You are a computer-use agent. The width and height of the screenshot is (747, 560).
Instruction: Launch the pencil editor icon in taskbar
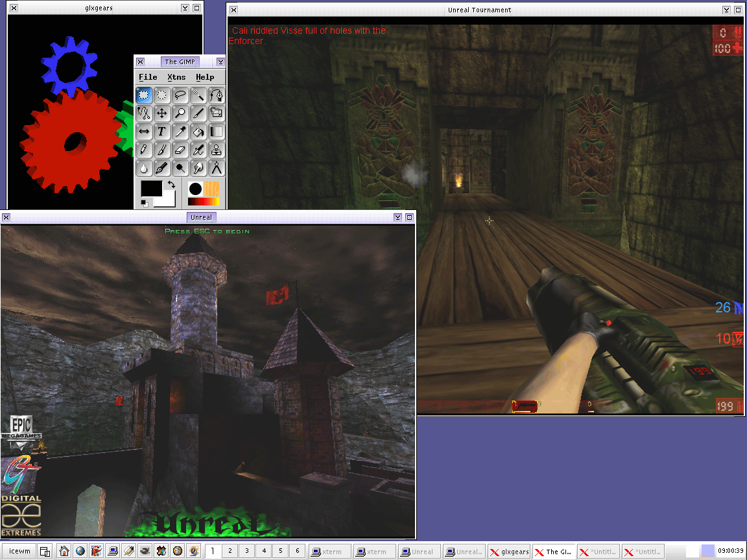(129, 551)
